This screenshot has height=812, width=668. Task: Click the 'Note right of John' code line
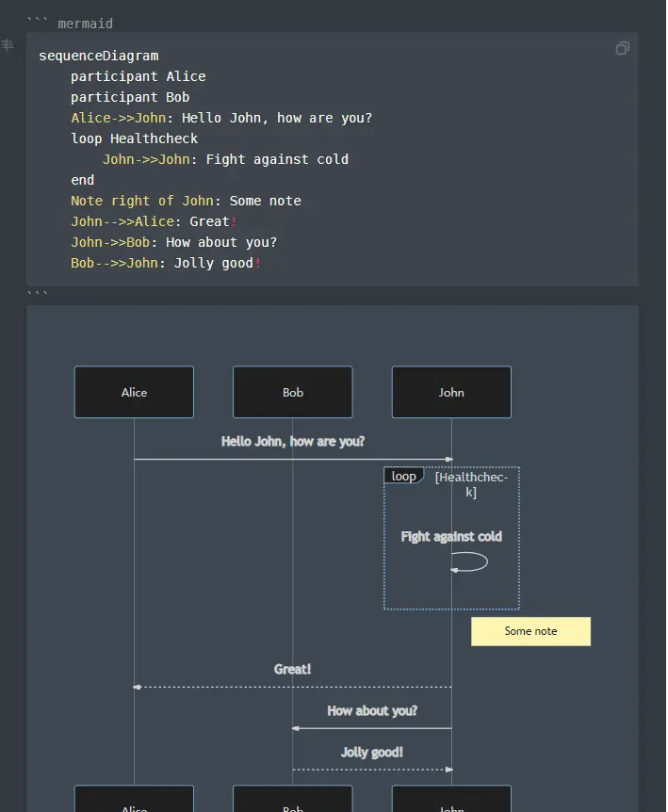[x=186, y=201]
